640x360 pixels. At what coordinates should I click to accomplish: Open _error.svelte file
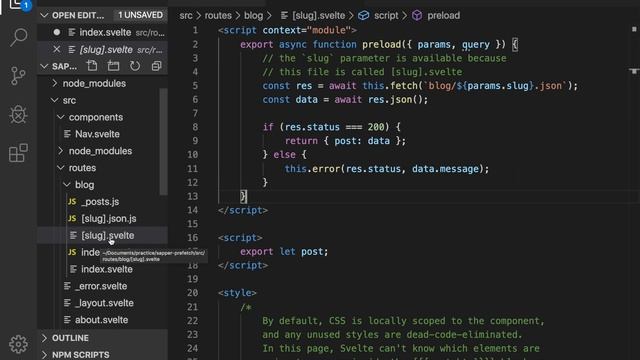[x=101, y=286]
